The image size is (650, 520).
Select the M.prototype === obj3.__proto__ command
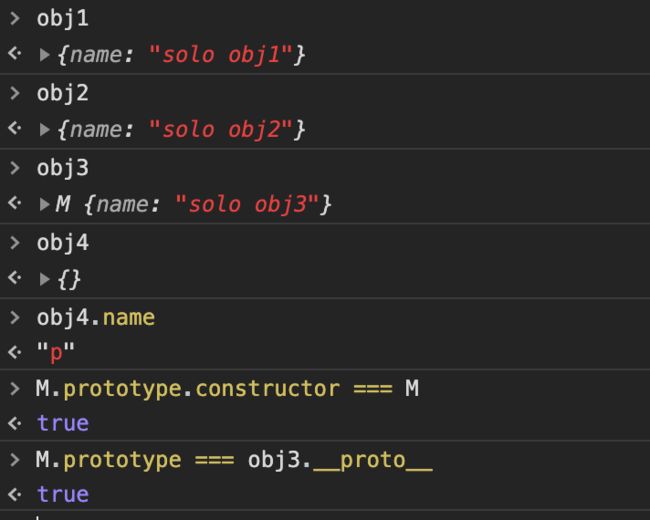tap(234, 460)
